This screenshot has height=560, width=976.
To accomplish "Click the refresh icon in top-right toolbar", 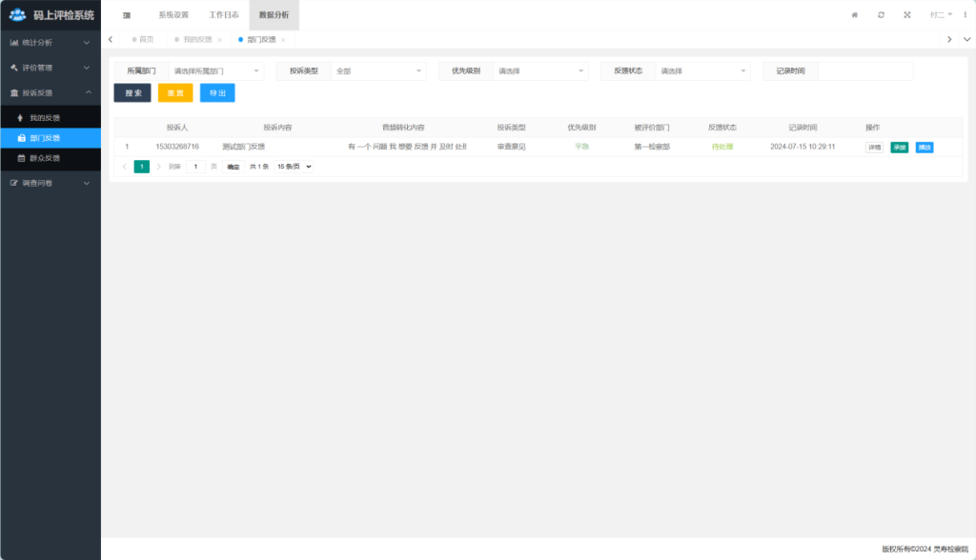I will coord(881,15).
